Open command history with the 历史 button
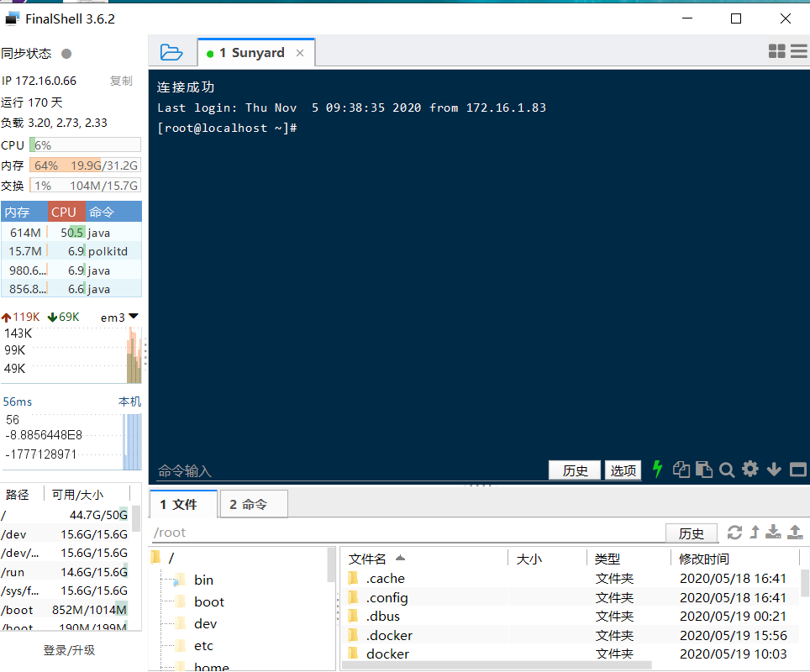810x672 pixels. point(574,470)
